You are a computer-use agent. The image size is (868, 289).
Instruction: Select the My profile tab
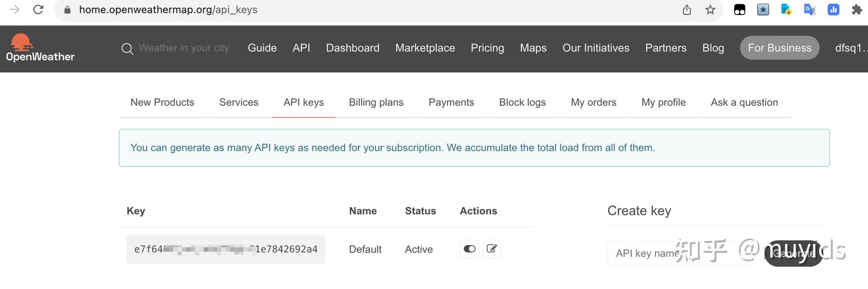point(663,102)
